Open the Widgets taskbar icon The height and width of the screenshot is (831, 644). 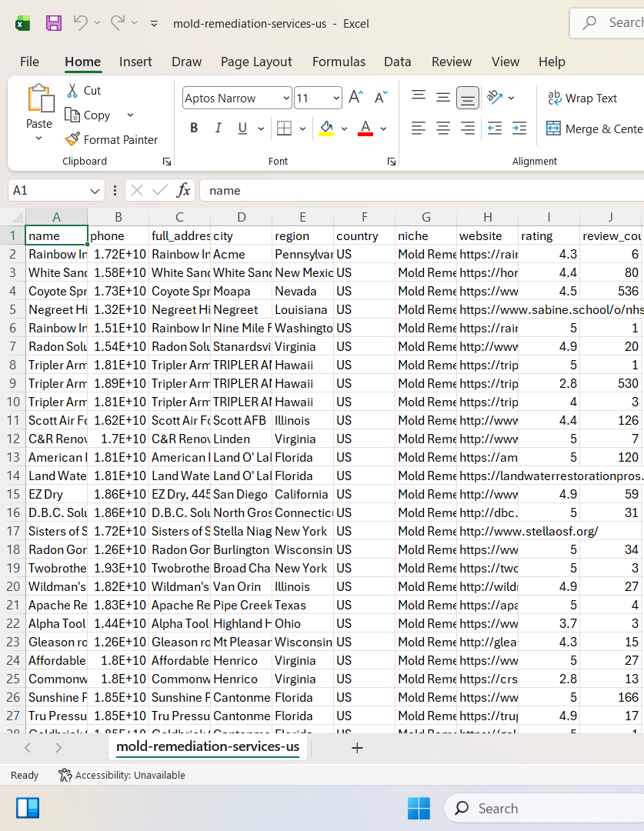[x=28, y=808]
